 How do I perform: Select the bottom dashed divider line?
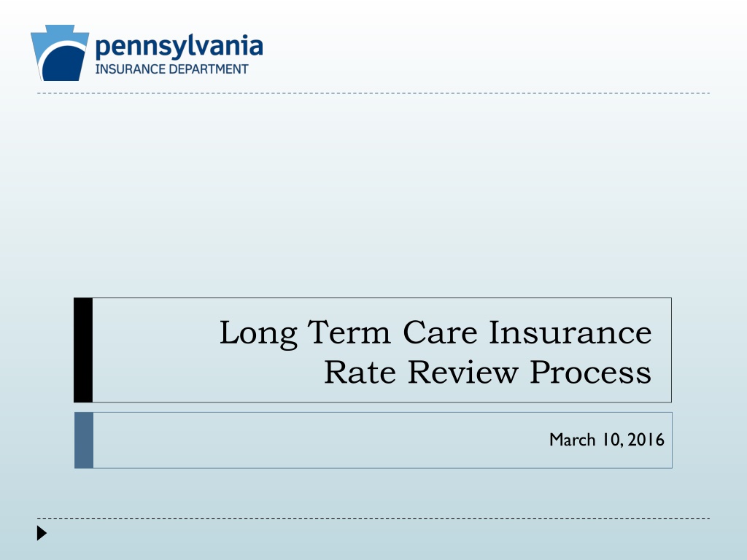[x=373, y=518]
